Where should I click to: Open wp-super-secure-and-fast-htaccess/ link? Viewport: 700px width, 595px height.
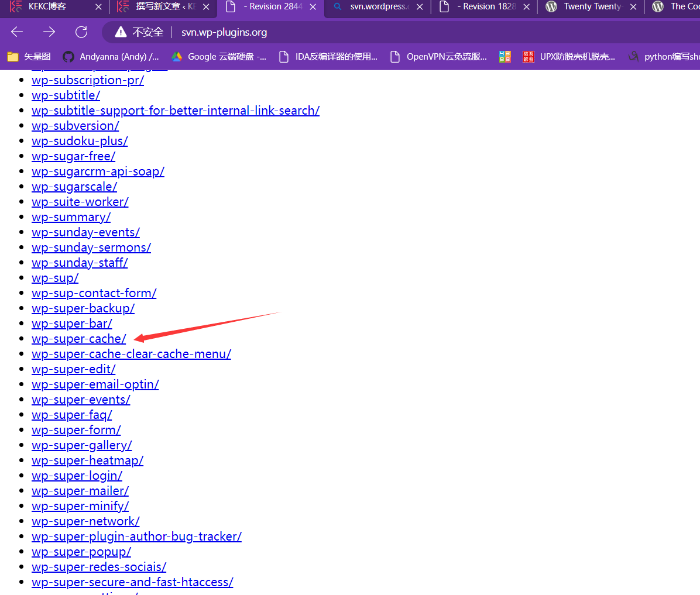pyautogui.click(x=132, y=582)
